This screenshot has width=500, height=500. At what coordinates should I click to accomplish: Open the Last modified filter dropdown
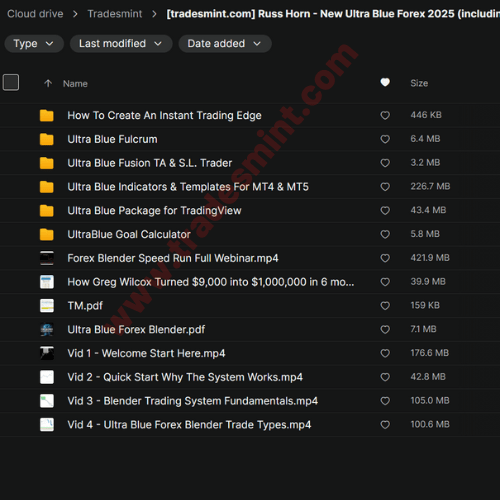[x=121, y=44]
